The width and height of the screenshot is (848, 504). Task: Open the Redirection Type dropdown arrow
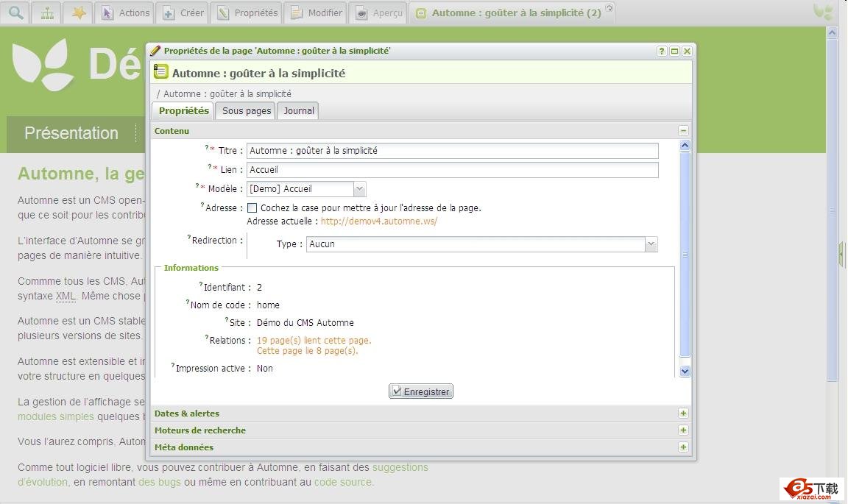coord(651,244)
